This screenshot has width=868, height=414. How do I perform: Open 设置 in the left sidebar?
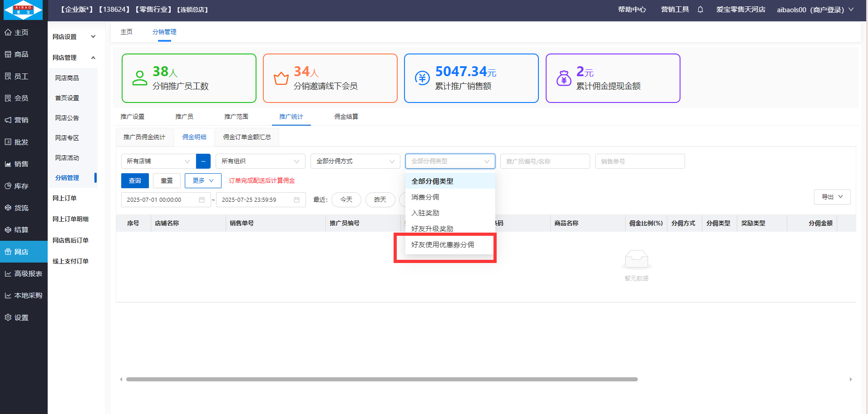click(x=21, y=317)
